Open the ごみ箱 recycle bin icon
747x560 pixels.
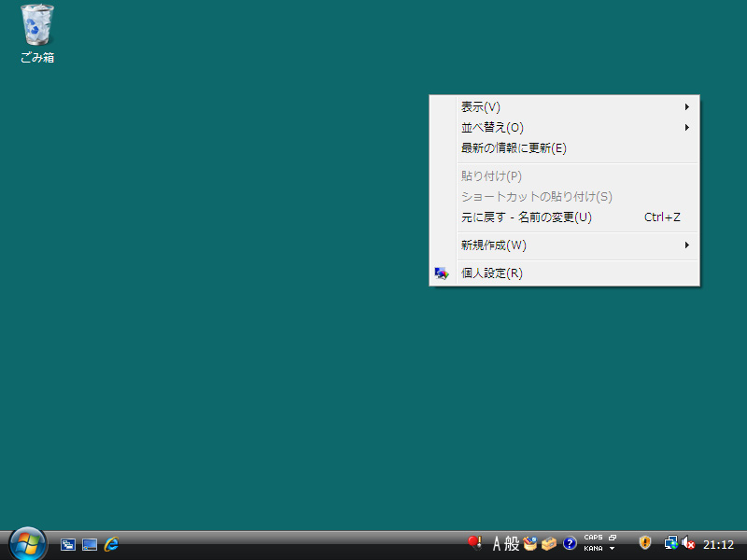(37, 34)
